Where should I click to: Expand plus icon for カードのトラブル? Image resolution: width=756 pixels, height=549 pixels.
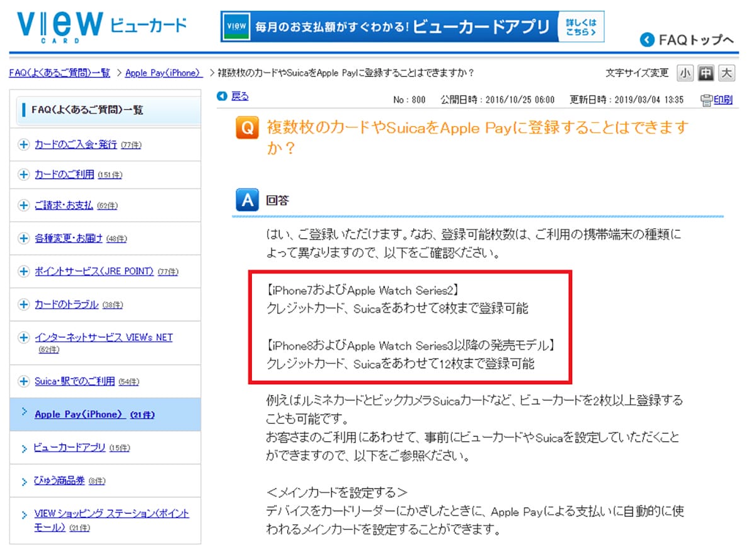point(24,304)
